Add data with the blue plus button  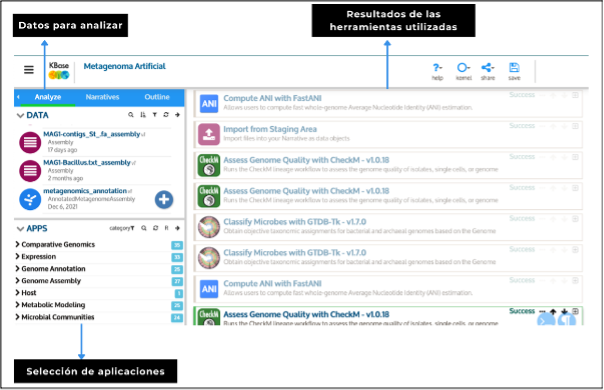tap(164, 199)
